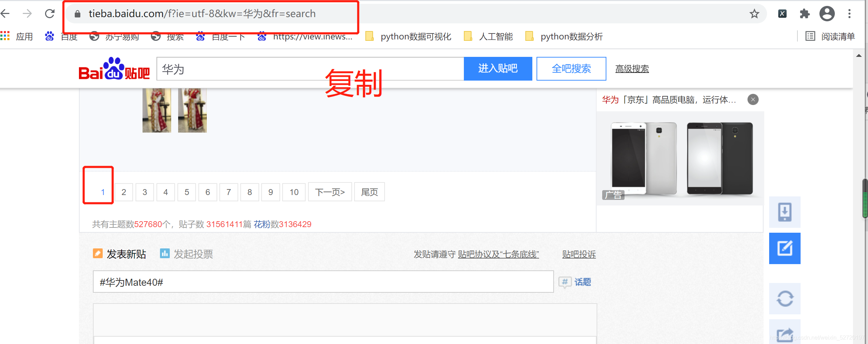Click the 华为「京东」 ad title

669,100
